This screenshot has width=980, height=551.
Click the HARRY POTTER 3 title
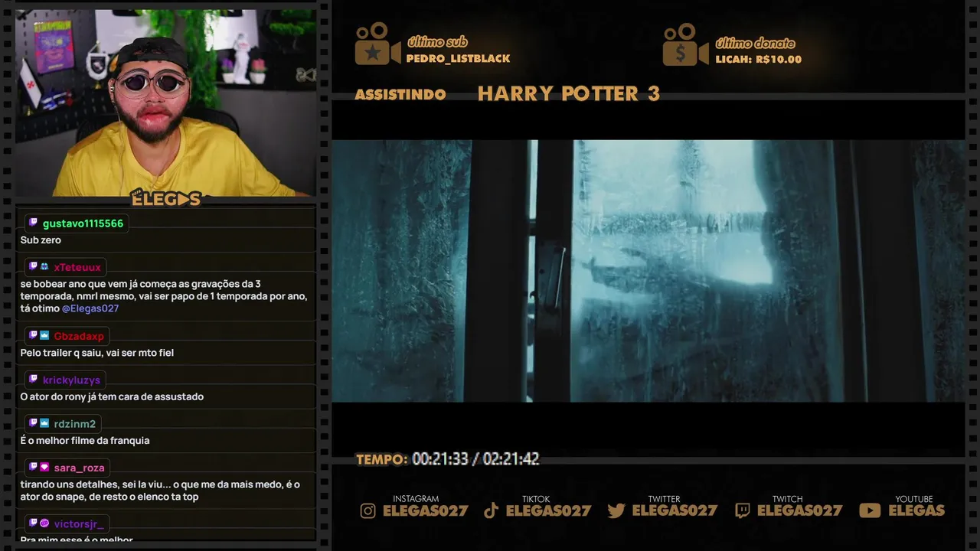[x=568, y=94]
